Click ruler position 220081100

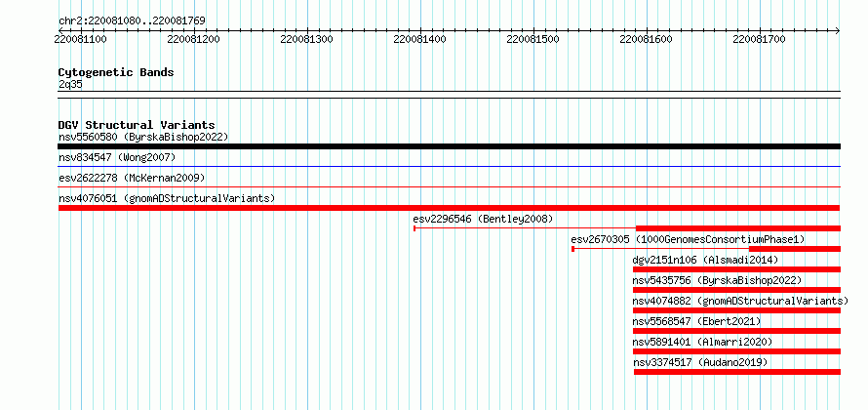(x=81, y=39)
